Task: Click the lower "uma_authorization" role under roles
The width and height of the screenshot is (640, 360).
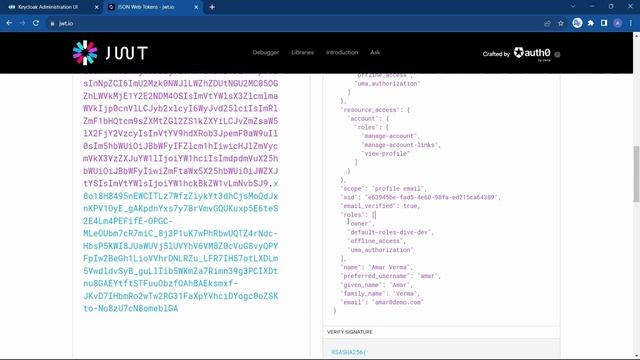Action: point(380,250)
